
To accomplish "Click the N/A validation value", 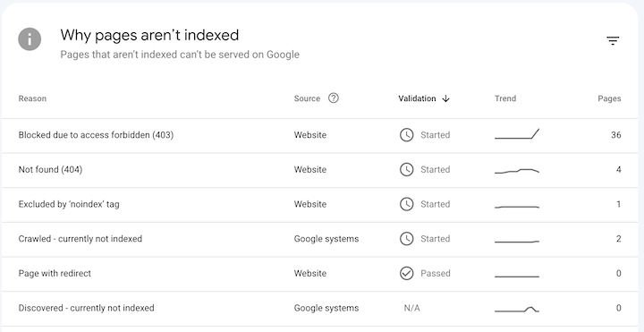I will [412, 308].
